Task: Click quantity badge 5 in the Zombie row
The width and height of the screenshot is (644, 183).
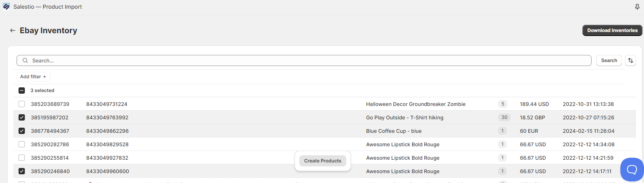Action: [x=502, y=104]
